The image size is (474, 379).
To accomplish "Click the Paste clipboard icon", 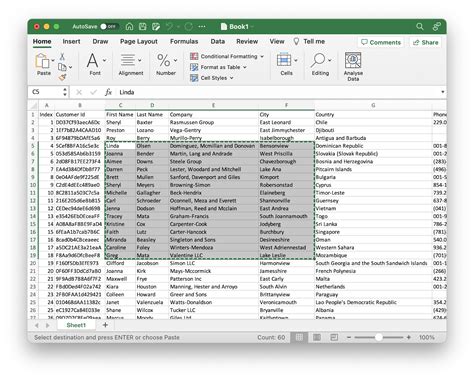I will [x=42, y=61].
